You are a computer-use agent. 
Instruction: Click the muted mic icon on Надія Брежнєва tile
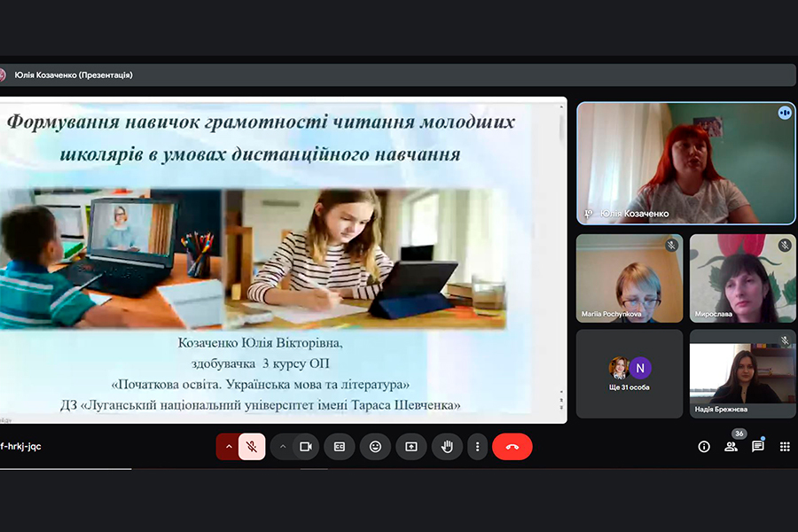click(785, 340)
